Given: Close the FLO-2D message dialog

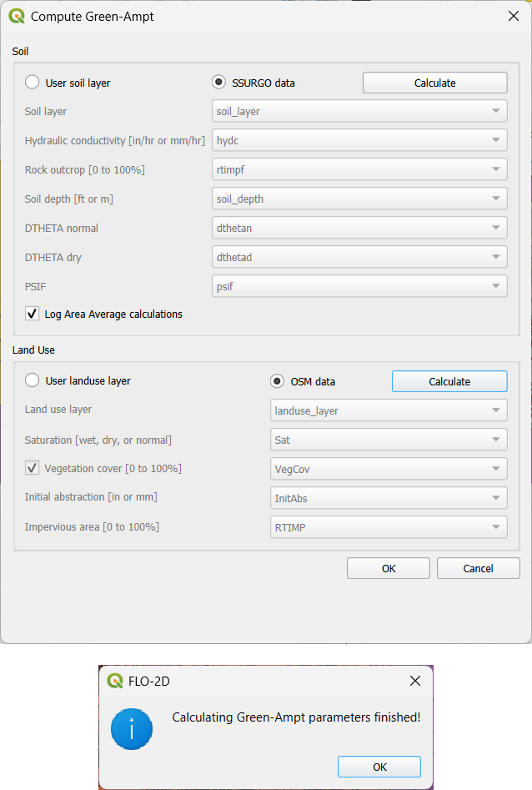Looking at the screenshot, I should [x=414, y=681].
